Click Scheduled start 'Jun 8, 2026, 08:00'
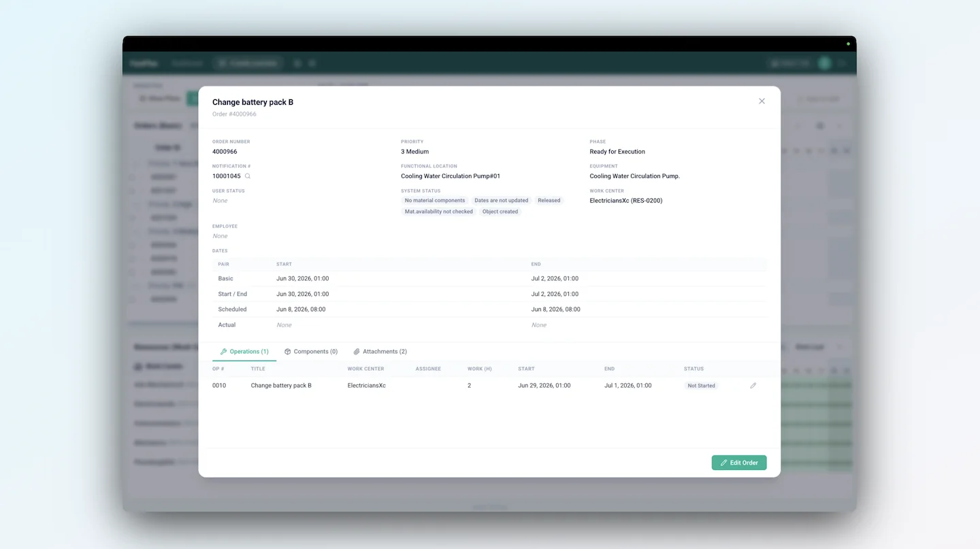Viewport: 980px width, 549px height. point(301,310)
